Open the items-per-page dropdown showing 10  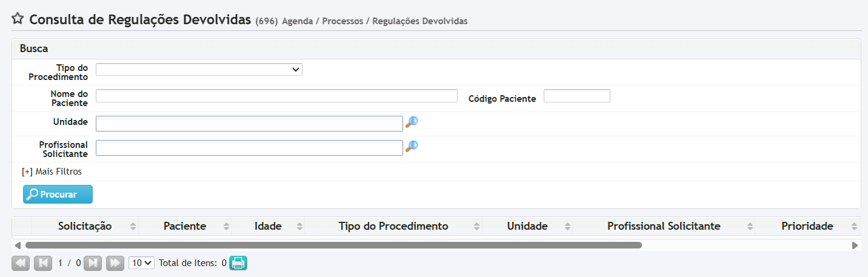(x=141, y=263)
